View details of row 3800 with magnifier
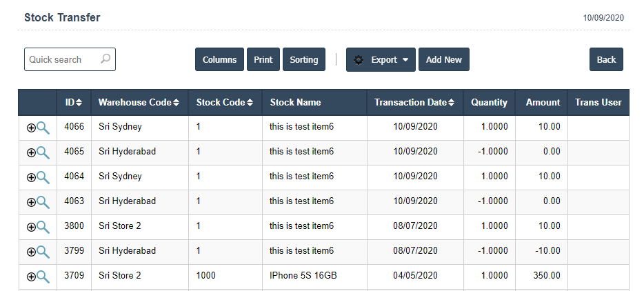This screenshot has height=291, width=644. tap(43, 227)
